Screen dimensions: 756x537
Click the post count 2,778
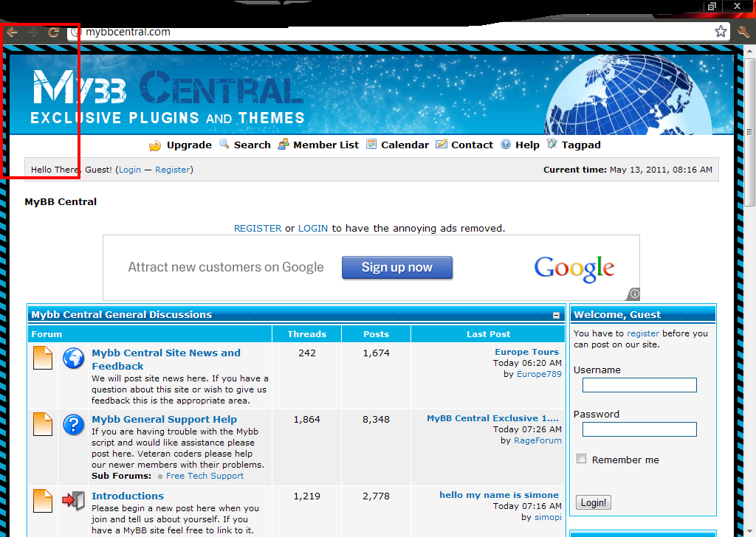(x=376, y=496)
